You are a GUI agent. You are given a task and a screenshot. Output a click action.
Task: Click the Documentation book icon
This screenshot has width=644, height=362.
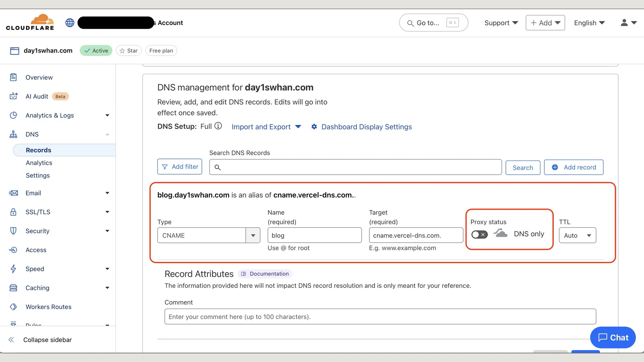point(244,274)
